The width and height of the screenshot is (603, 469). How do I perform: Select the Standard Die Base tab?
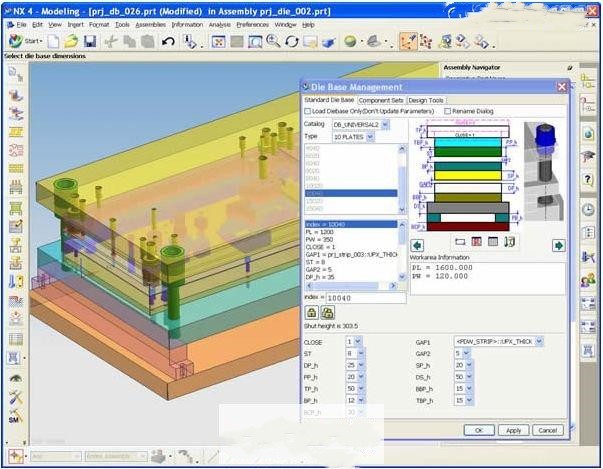click(329, 100)
